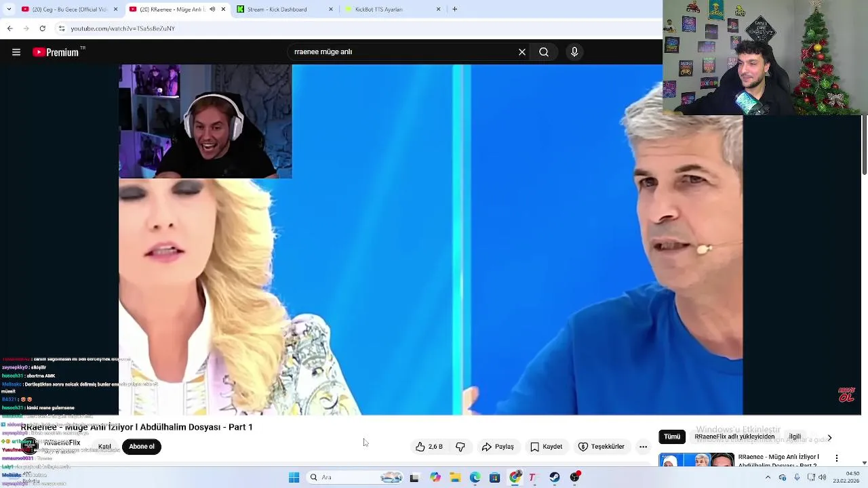Viewport: 868px width, 488px height.
Task: View site information icon in address bar
Action: (x=62, y=28)
